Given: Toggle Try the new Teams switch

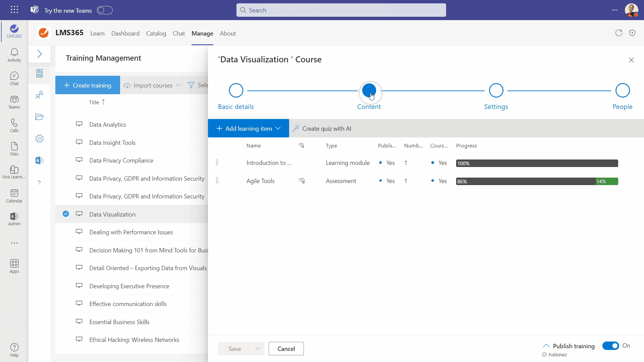Looking at the screenshot, I should 105,10.
